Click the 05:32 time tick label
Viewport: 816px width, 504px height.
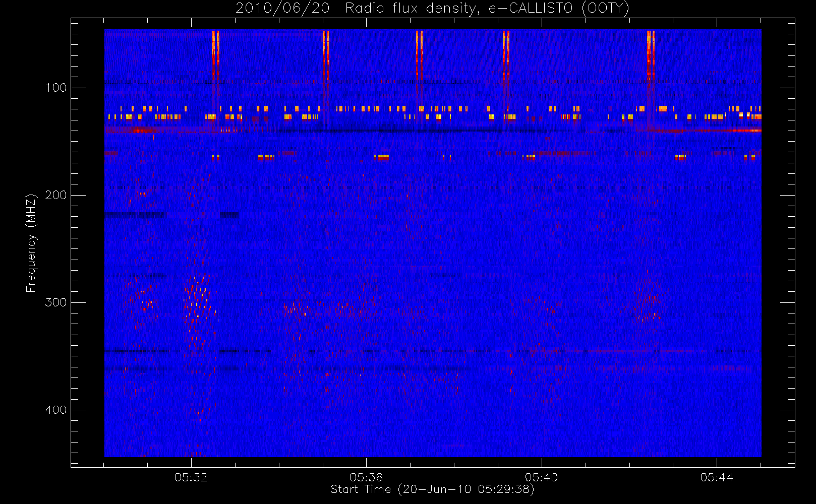pos(191,477)
